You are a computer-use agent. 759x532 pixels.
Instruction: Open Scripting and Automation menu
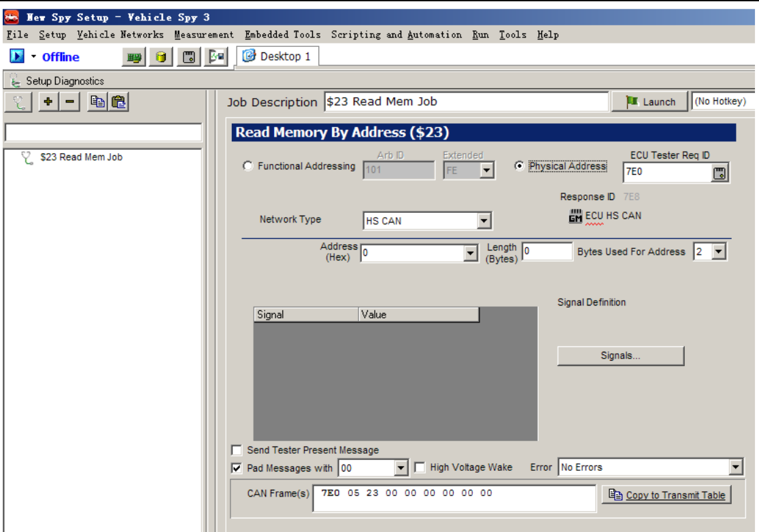[397, 35]
